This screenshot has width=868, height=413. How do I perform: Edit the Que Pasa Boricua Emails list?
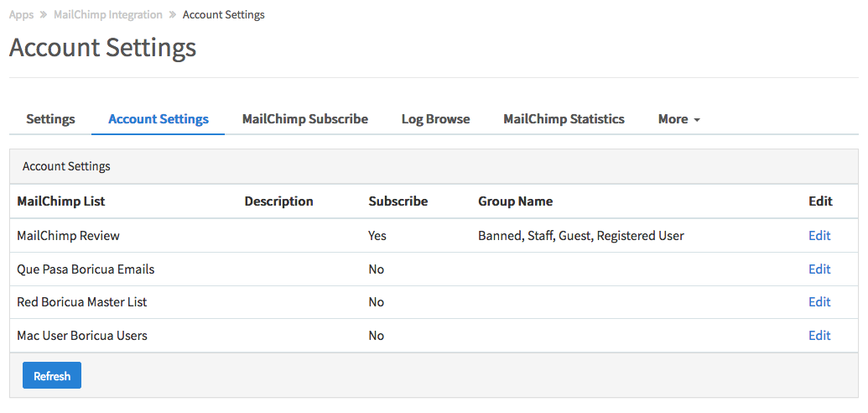pyautogui.click(x=819, y=269)
